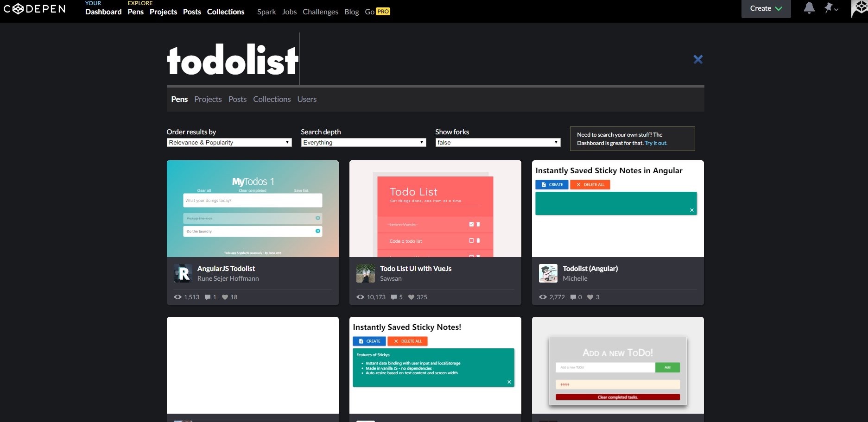The height and width of the screenshot is (422, 868).
Task: Open the Create dropdown
Action: (x=766, y=9)
